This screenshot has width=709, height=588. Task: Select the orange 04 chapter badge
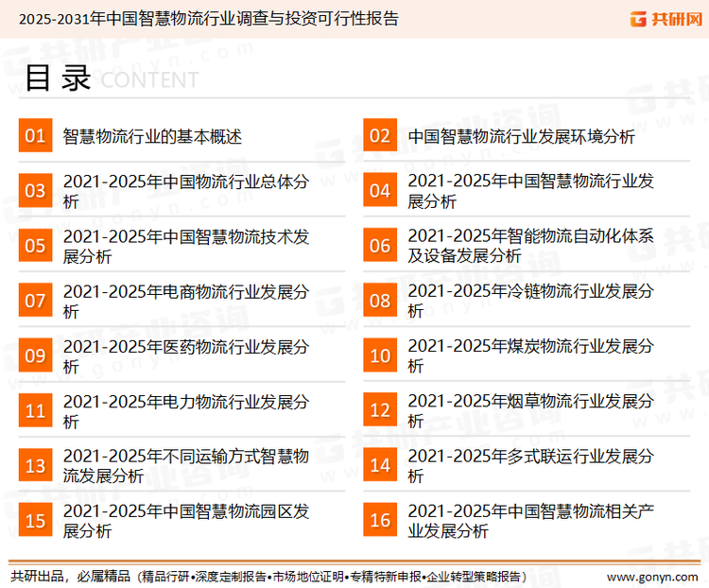(x=380, y=190)
